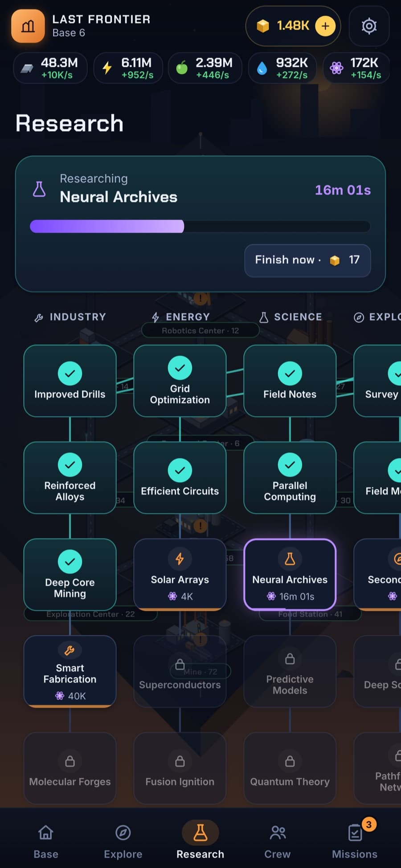Tap the lock icon on Fusion Ignition
Screen dimensions: 401x868
[180, 761]
